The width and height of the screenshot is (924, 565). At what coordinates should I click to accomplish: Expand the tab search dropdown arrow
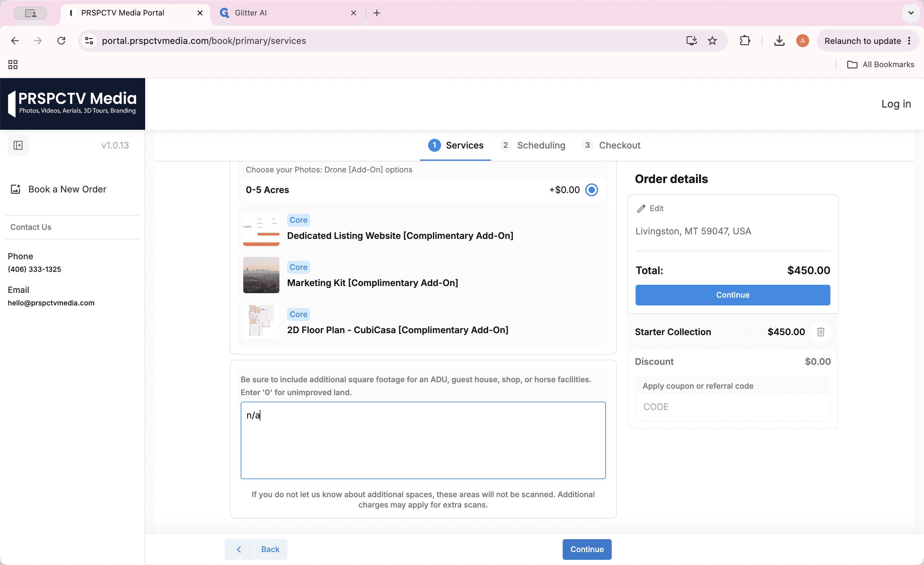pos(910,13)
